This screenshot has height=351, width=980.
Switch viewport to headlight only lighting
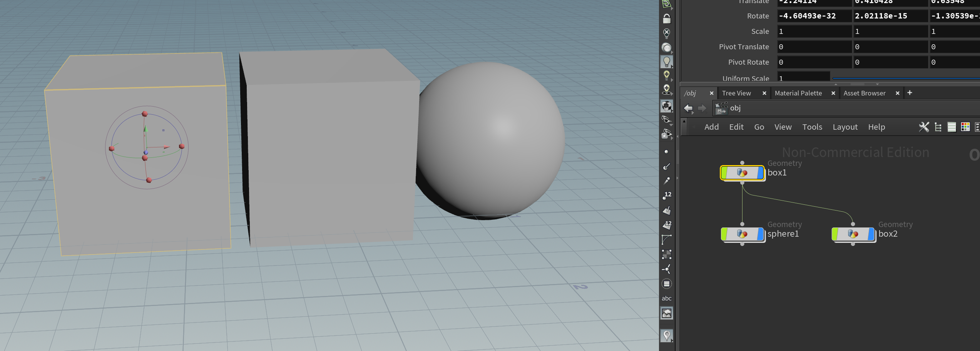[x=667, y=48]
